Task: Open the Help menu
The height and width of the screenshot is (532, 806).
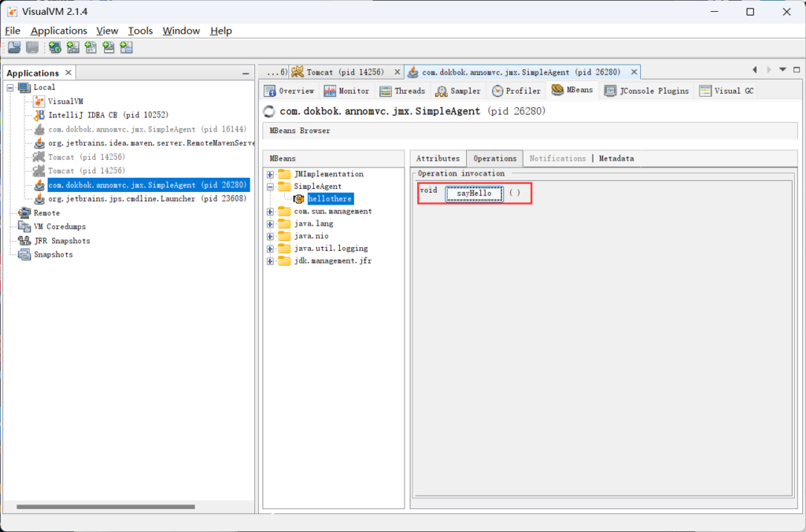Action: point(221,31)
